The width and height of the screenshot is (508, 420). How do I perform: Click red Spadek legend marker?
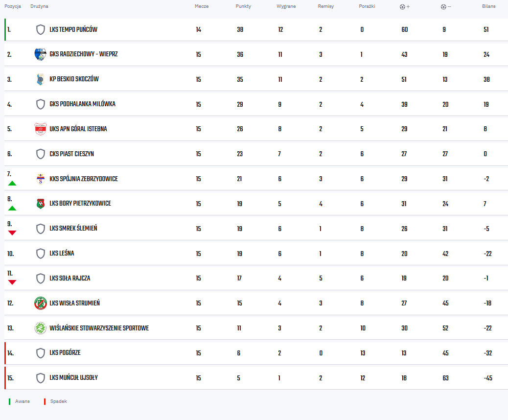(45, 401)
